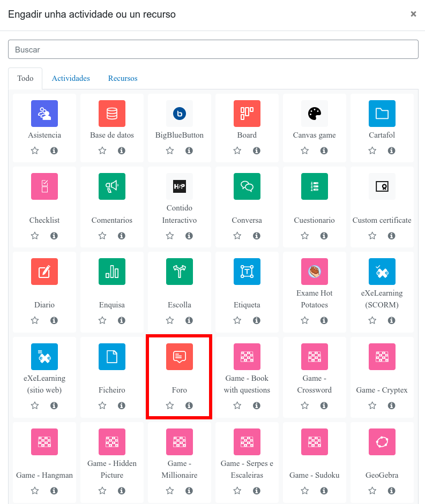Viewport: 425px width, 504px height.
Task: Expand info details for Enquisa
Action: point(122,320)
